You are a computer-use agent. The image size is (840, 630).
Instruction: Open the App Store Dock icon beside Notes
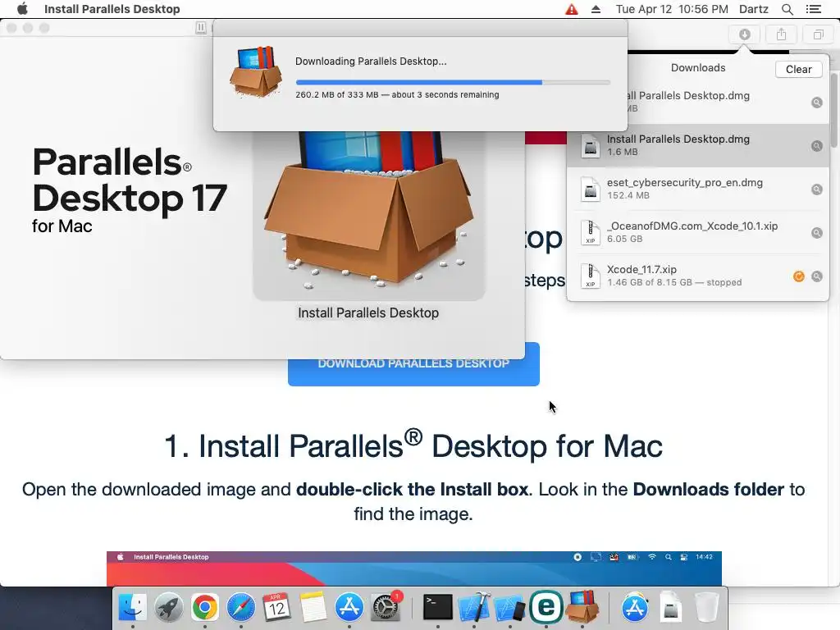point(349,608)
